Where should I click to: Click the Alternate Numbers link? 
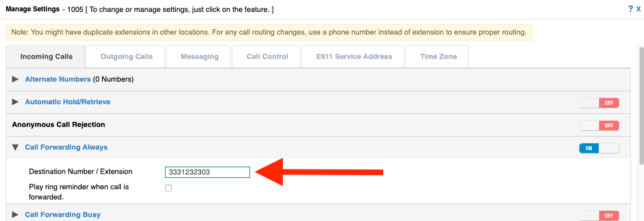[58, 79]
